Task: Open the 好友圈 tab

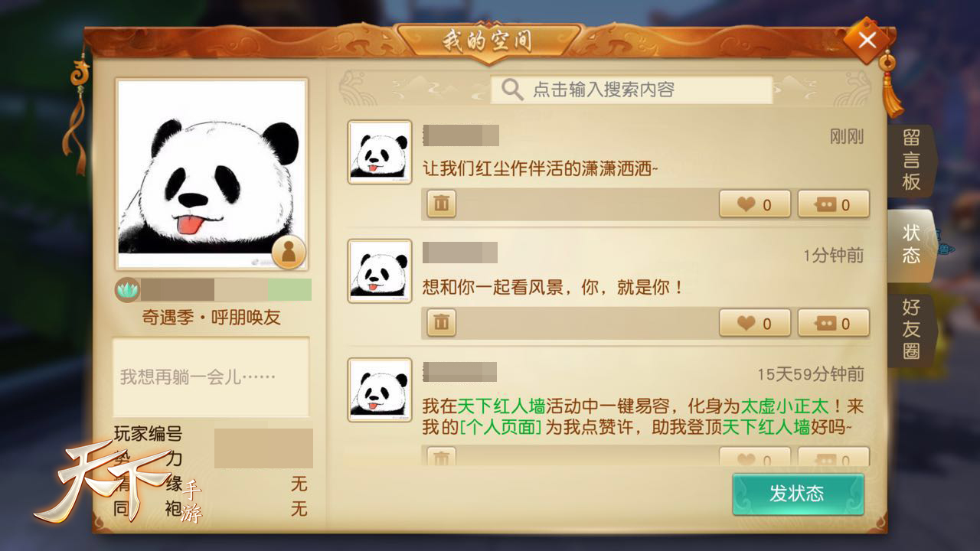Action: [x=911, y=329]
